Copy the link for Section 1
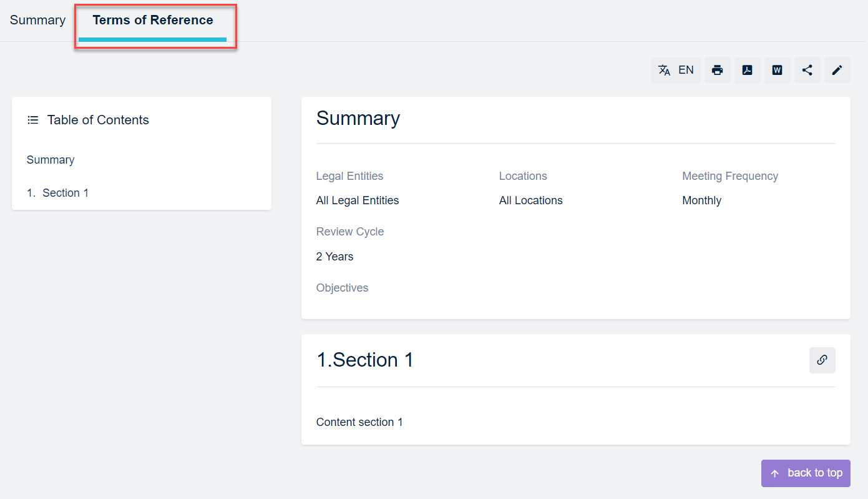 coord(822,360)
